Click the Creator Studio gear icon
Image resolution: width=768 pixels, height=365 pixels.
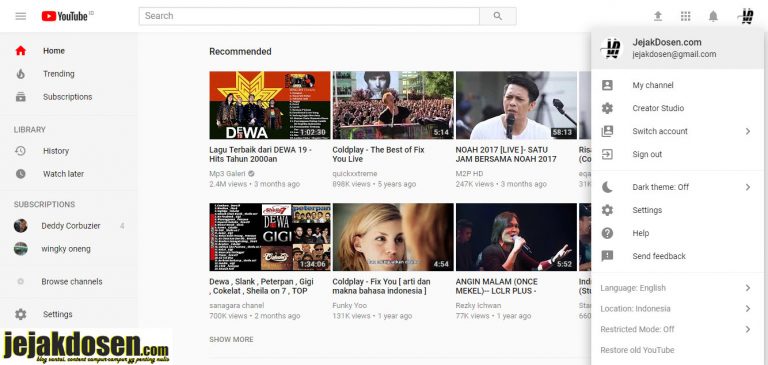tap(607, 108)
